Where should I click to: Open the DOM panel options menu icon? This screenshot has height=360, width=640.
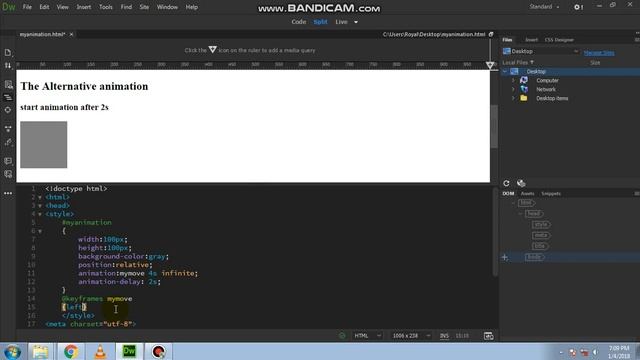pyautogui.click(x=637, y=193)
